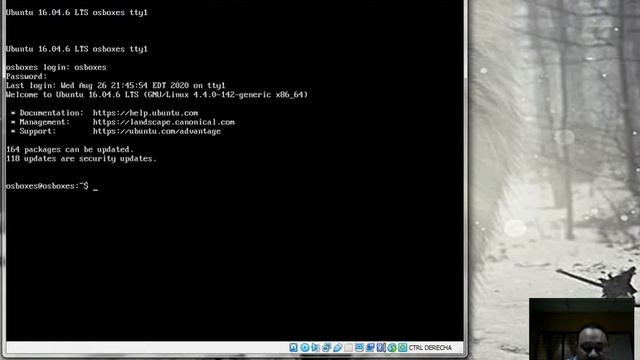Screen dimensions: 640x360
Task: Click the 'osboxes login: osboxes' line
Action: click(x=56, y=67)
